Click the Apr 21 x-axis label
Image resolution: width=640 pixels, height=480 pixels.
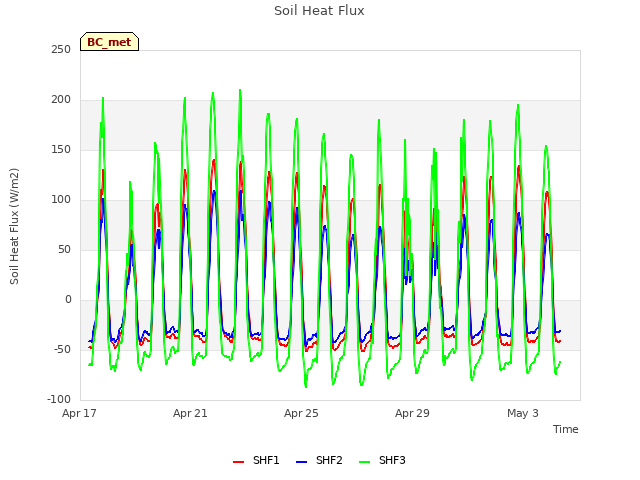(190, 413)
